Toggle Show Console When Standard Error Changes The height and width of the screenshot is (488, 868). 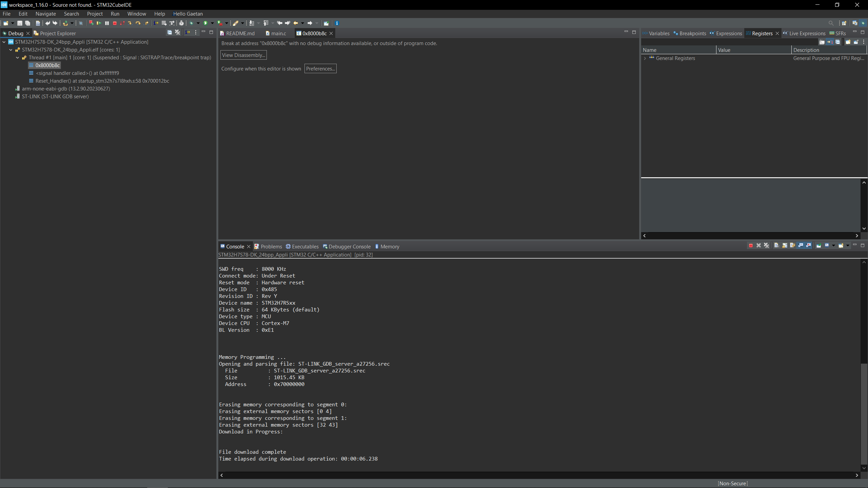tap(808, 245)
